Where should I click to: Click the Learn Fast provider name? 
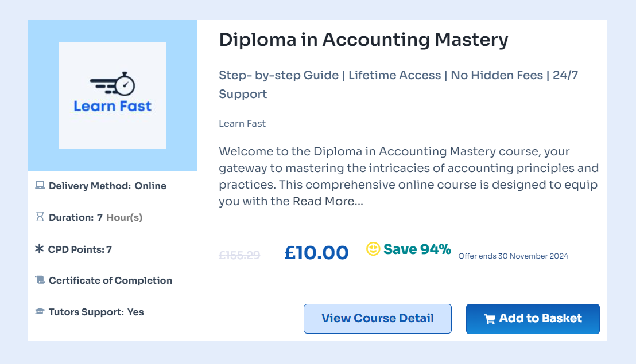click(242, 123)
